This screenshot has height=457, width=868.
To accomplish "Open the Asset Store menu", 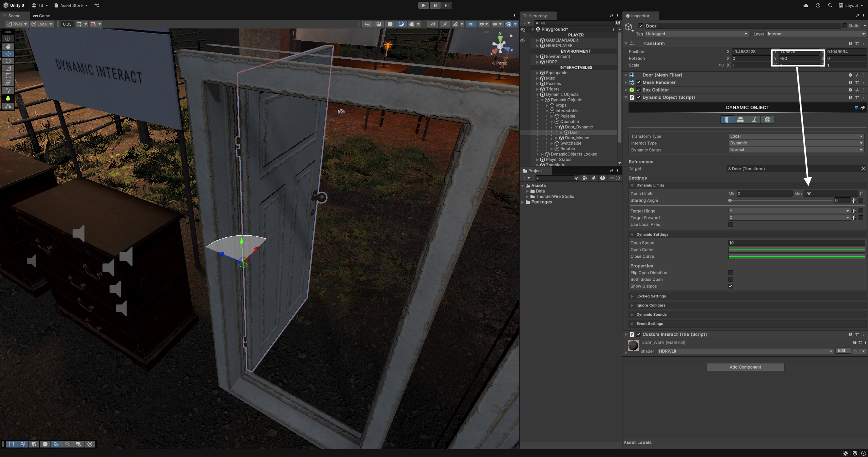I will coord(71,5).
